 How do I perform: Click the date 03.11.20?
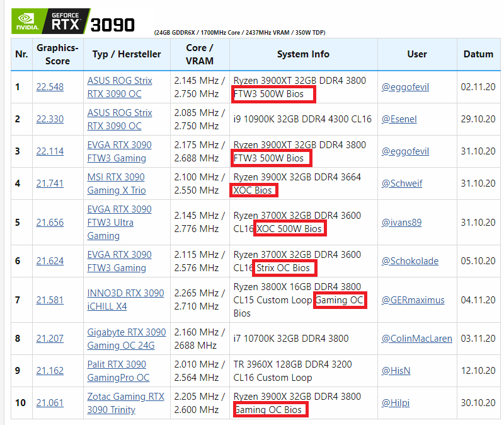click(478, 339)
